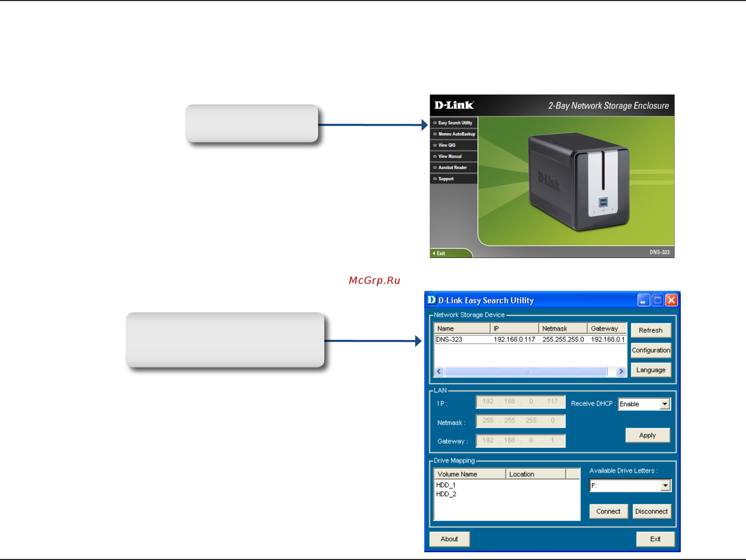Sort device list by Name column
This screenshot has width=746, height=560.
click(462, 328)
